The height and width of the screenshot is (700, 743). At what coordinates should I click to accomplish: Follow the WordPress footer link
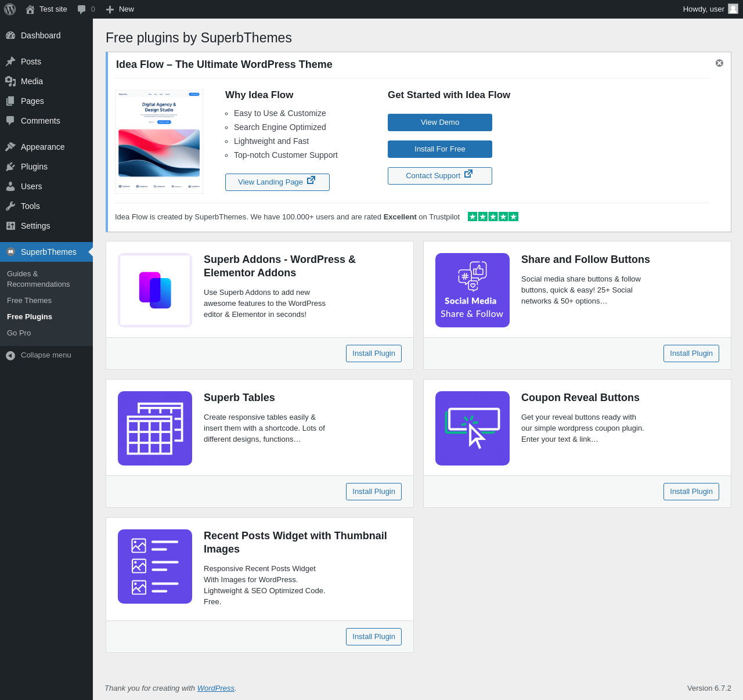(x=216, y=688)
